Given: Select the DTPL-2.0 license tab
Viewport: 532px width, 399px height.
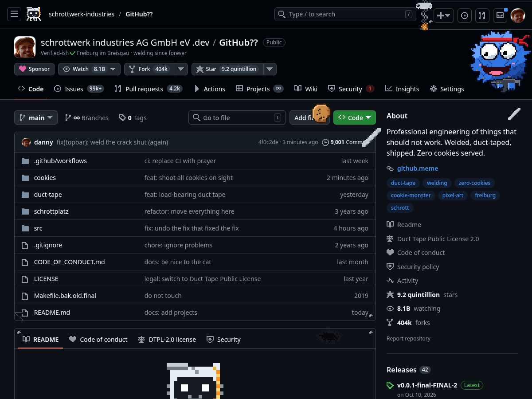Looking at the screenshot, I should (167, 339).
